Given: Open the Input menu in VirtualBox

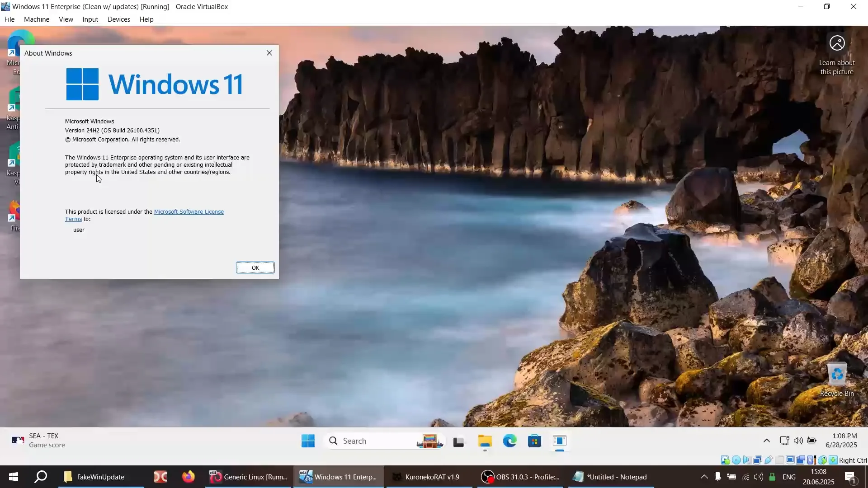Looking at the screenshot, I should pyautogui.click(x=90, y=19).
